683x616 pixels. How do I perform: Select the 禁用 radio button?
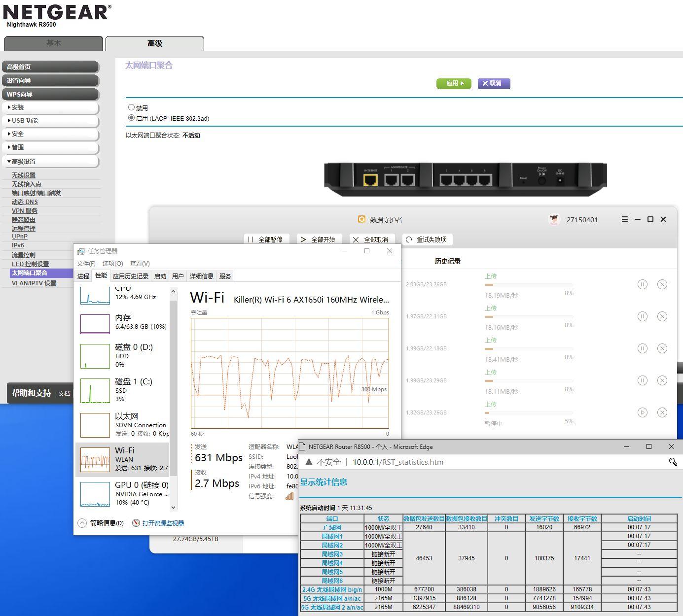click(131, 107)
